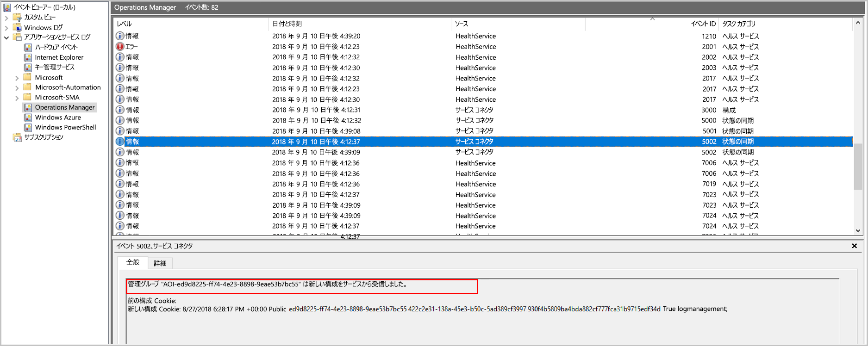Click the info icon of event 5000 row

pyautogui.click(x=120, y=120)
